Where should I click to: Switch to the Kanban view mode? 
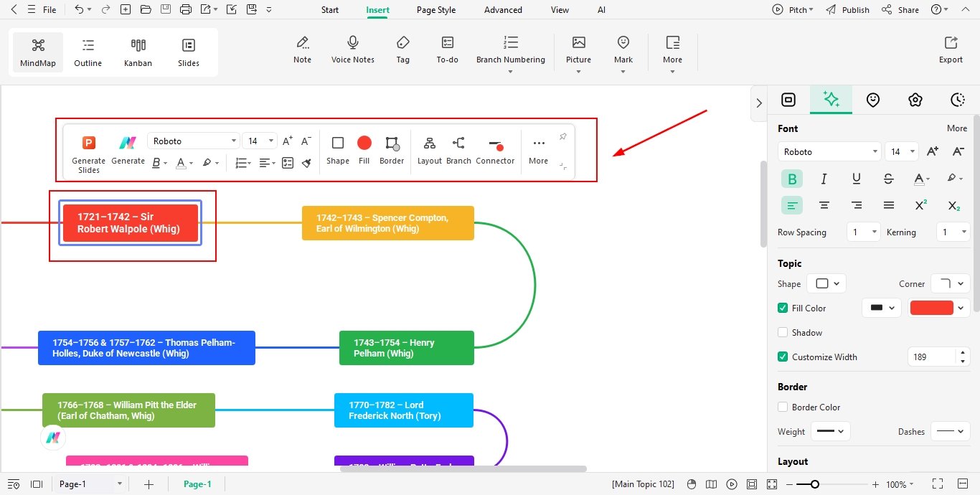[138, 52]
